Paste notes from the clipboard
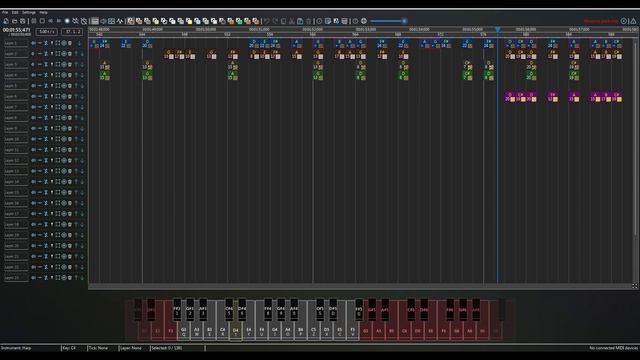The height and width of the screenshot is (360, 640). tap(300, 21)
